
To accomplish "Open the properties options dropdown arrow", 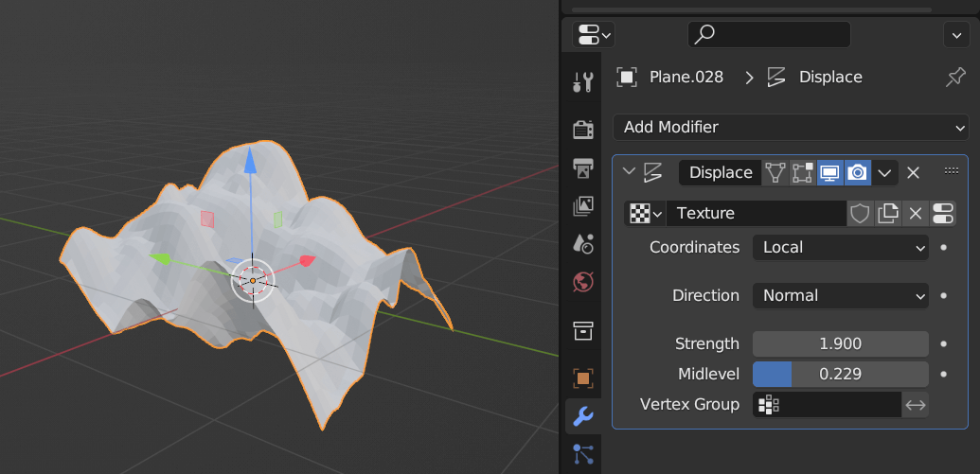I will click(x=956, y=35).
